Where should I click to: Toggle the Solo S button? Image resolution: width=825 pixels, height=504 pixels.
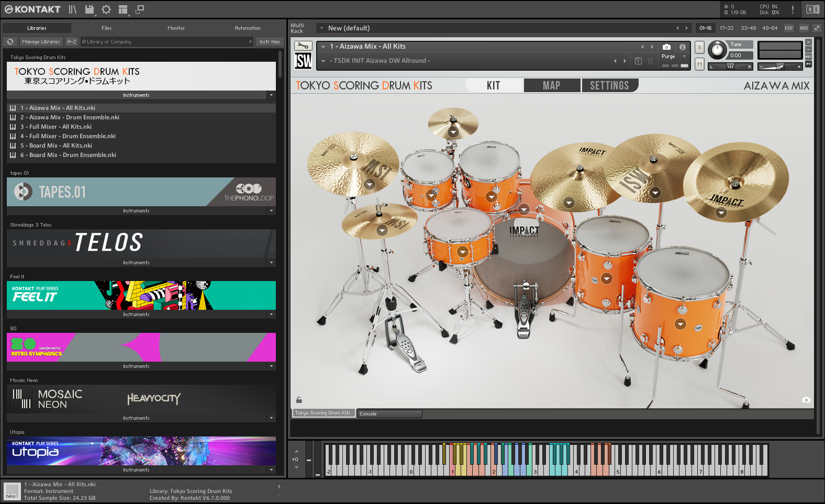pos(699,48)
